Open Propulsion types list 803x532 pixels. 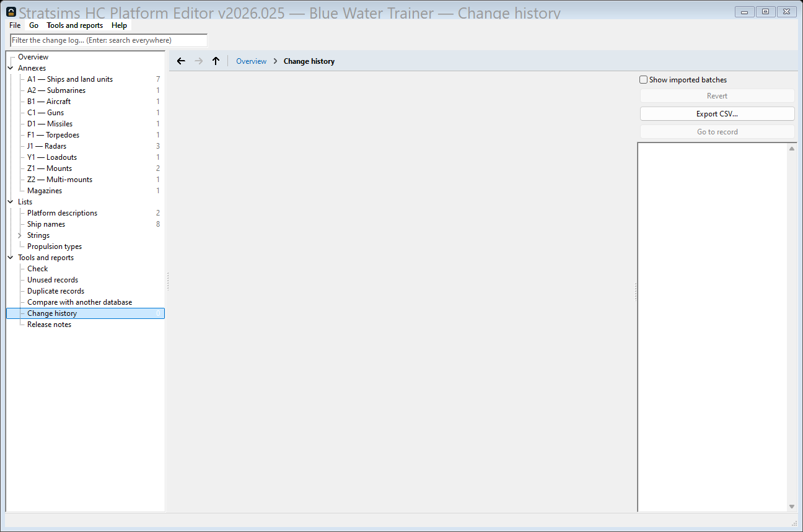tap(55, 246)
